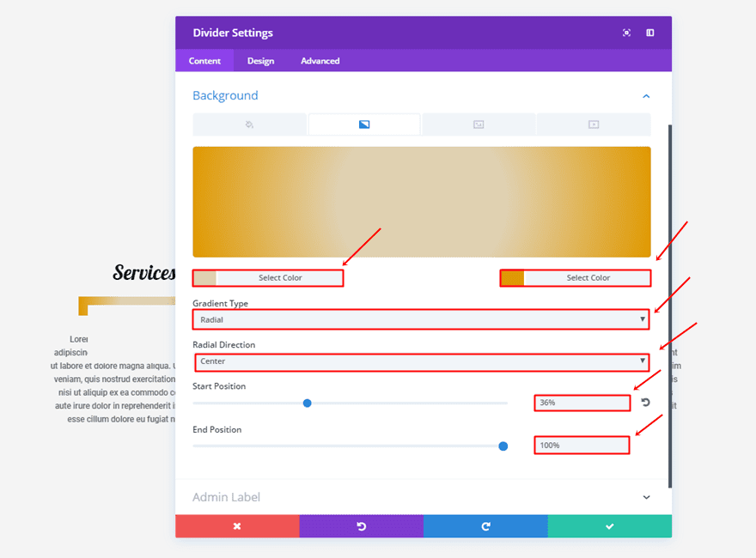This screenshot has height=558, width=756.
Task: Click the purple undo button
Action: (361, 526)
